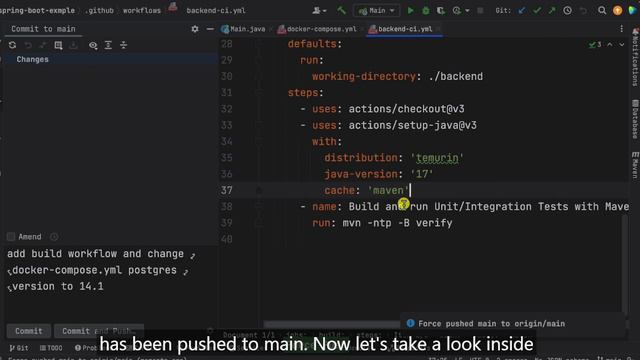Select the Commit to main panel tab
The width and height of the screenshot is (640, 360).
point(43,29)
